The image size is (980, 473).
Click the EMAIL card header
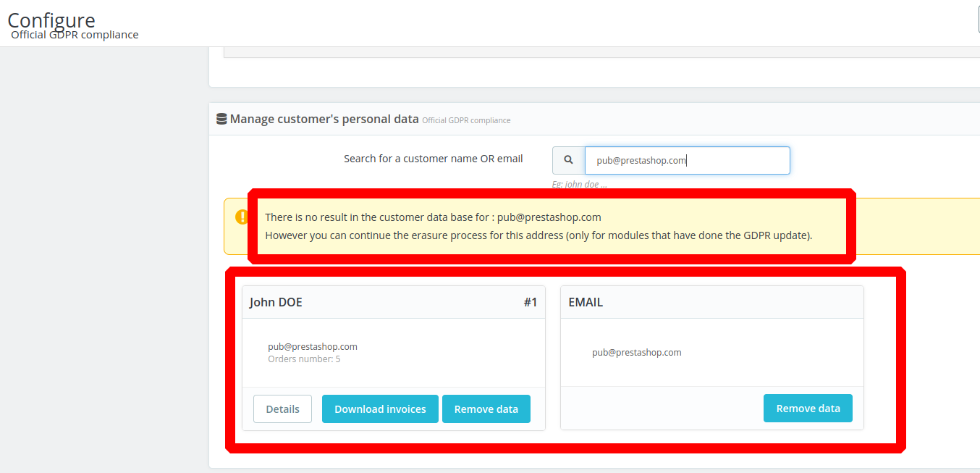point(585,302)
